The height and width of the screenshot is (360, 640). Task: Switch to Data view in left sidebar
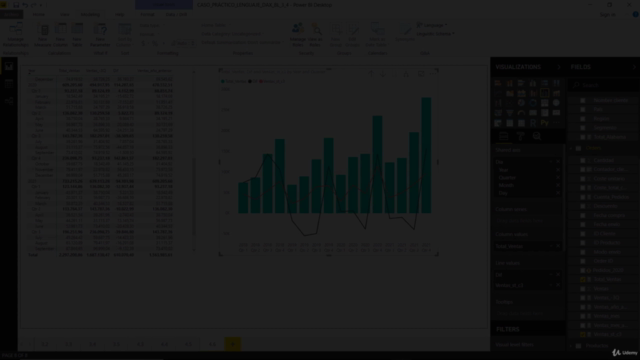(x=9, y=84)
